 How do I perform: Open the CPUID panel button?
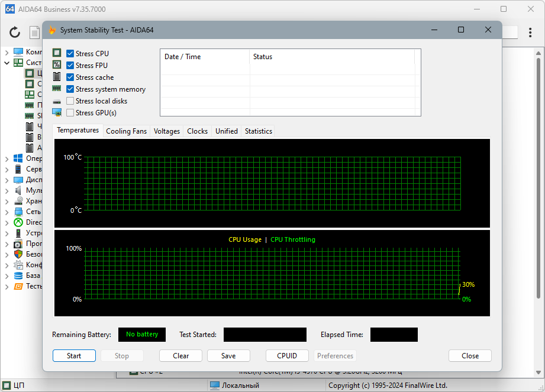tap(287, 355)
